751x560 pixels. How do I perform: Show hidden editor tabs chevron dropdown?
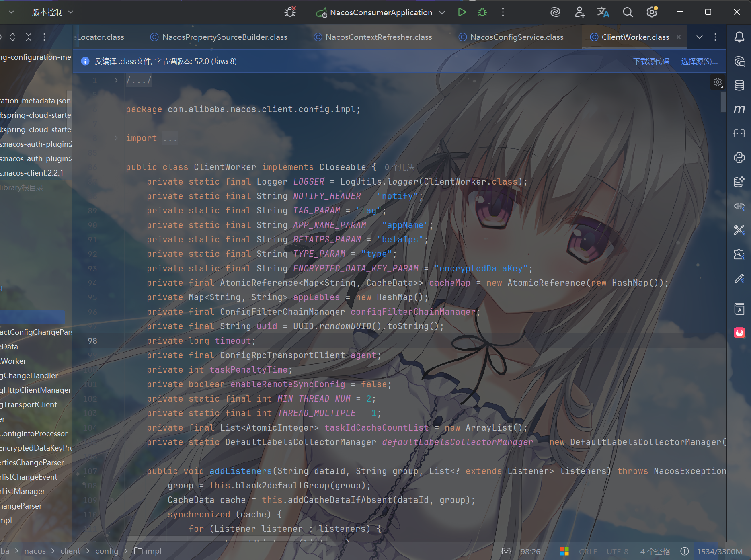700,37
